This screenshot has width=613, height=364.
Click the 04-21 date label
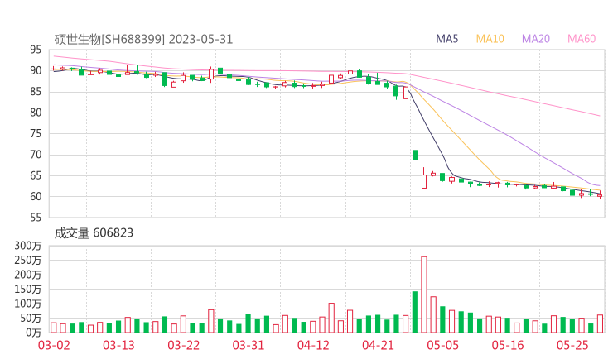coord(378,345)
